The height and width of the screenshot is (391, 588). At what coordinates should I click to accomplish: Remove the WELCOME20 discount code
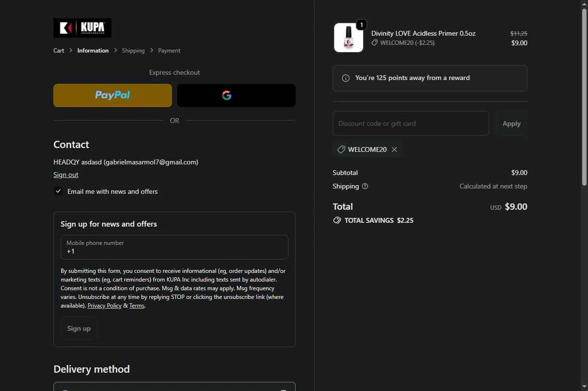tap(394, 149)
